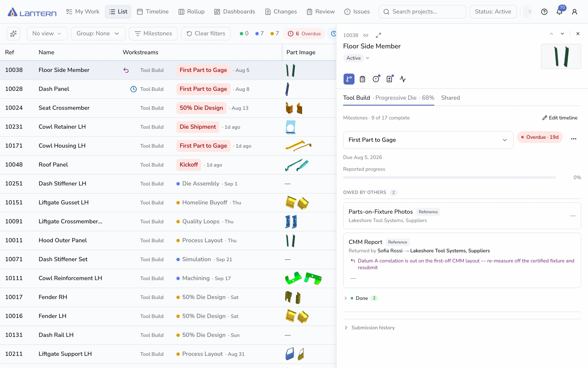Click the search magnifier icon
Viewport: 588px width, 368px height.
coord(386,12)
